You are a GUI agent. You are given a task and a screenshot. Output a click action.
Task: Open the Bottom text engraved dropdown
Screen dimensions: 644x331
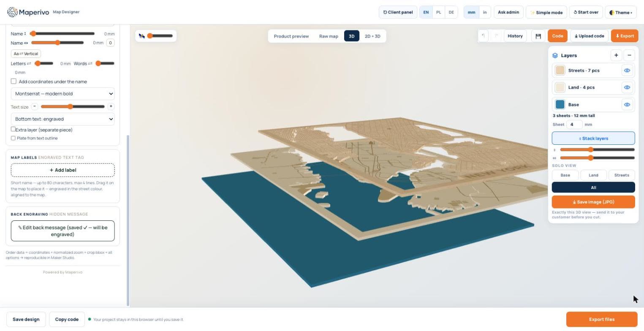pos(63,119)
